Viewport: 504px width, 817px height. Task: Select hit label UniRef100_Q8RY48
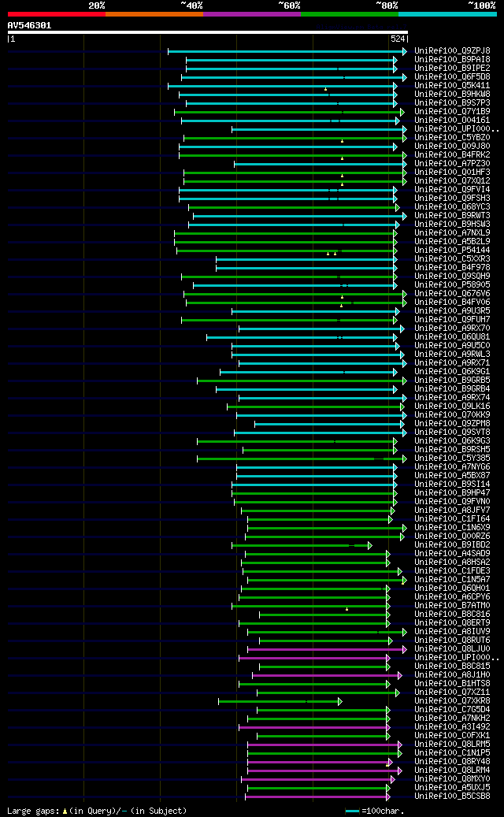(452, 760)
